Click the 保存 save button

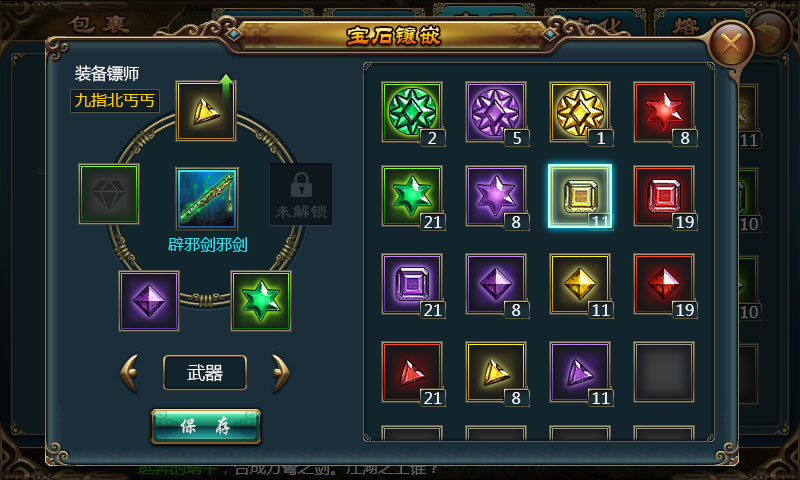206,426
